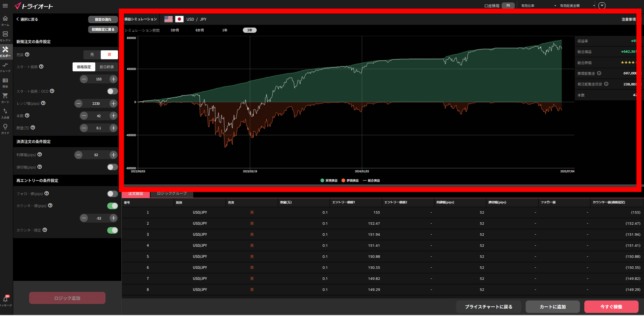Click help icon next to 本数
644x316 pixels.
pyautogui.click(x=27, y=115)
